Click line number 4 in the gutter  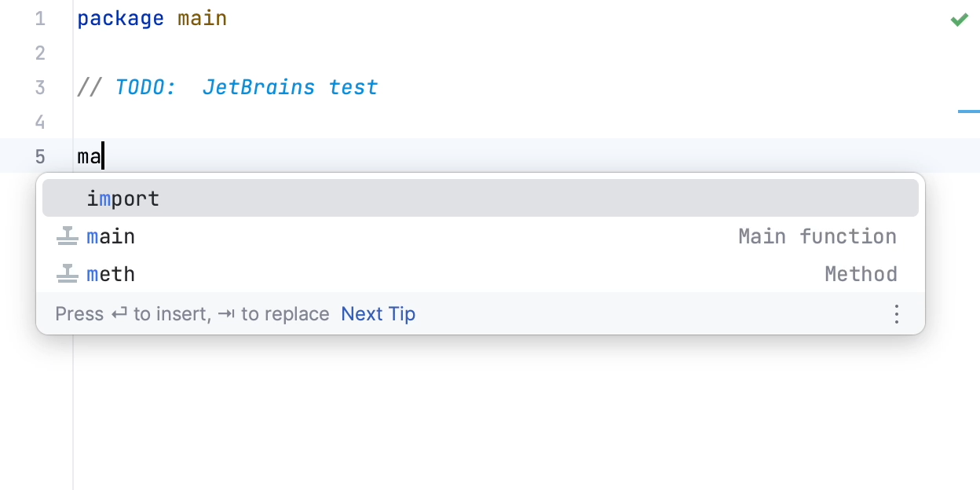tap(40, 122)
